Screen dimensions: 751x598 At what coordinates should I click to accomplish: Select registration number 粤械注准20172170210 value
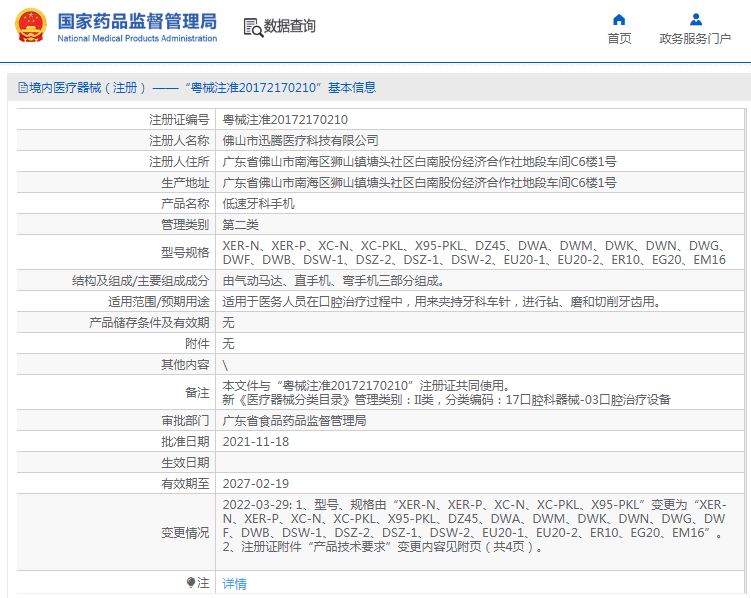(285, 120)
